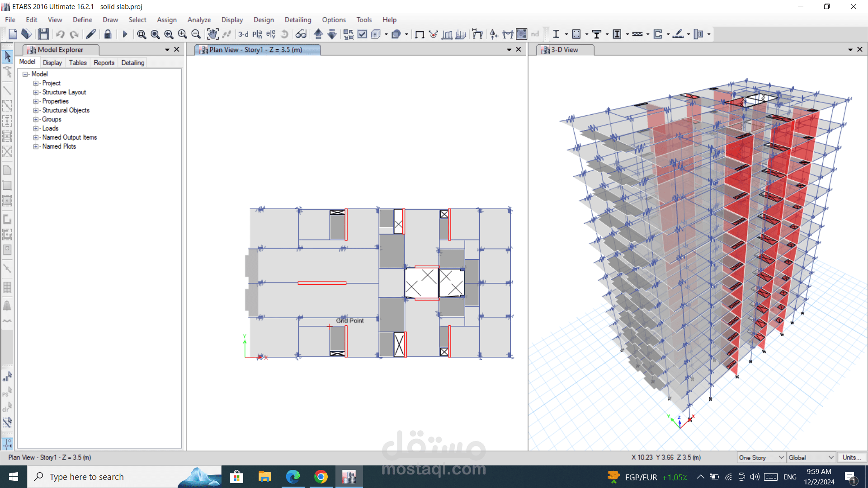Move up in list with up arrow
The image size is (868, 488).
[318, 34]
